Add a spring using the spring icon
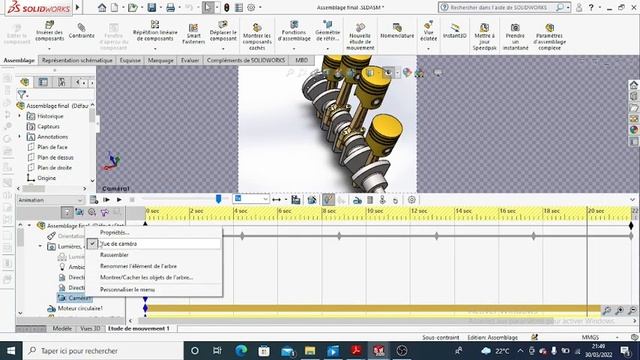The width and height of the screenshot is (640, 360). 370,200
